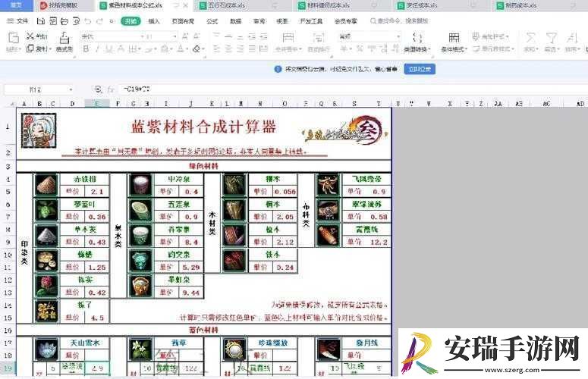The height and width of the screenshot is (379, 588).
Task: Click the Redo arrow icon
Action: pyautogui.click(x=99, y=21)
